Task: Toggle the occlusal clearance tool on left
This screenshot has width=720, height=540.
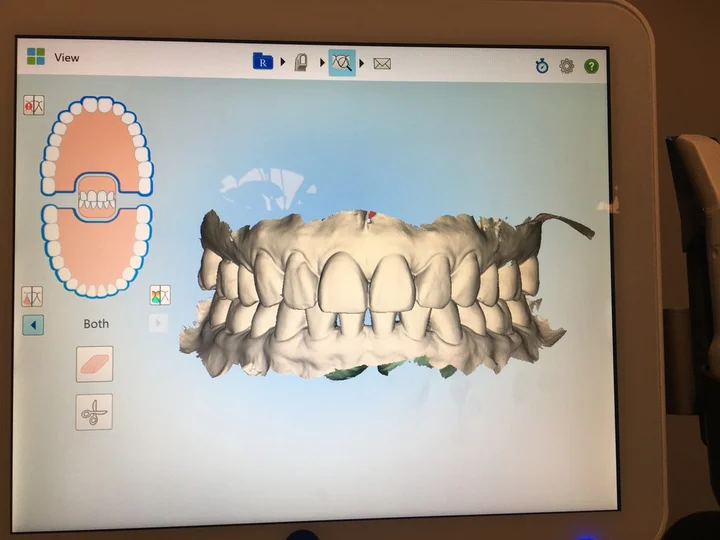Action: coord(33,296)
